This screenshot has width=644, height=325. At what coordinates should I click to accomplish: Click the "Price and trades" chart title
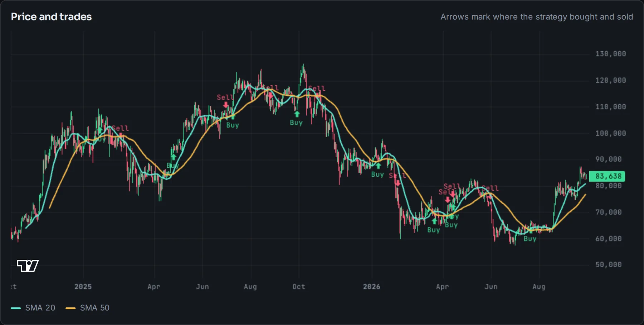pos(51,17)
